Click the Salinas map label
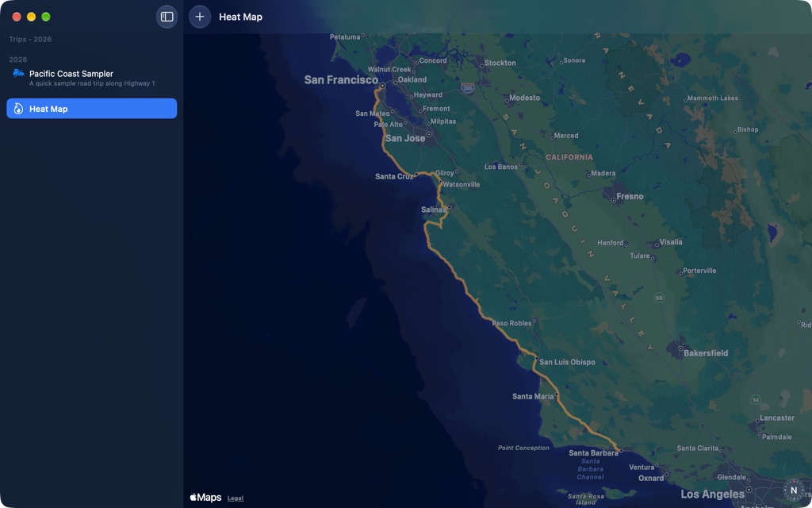The width and height of the screenshot is (812, 508). [x=434, y=210]
